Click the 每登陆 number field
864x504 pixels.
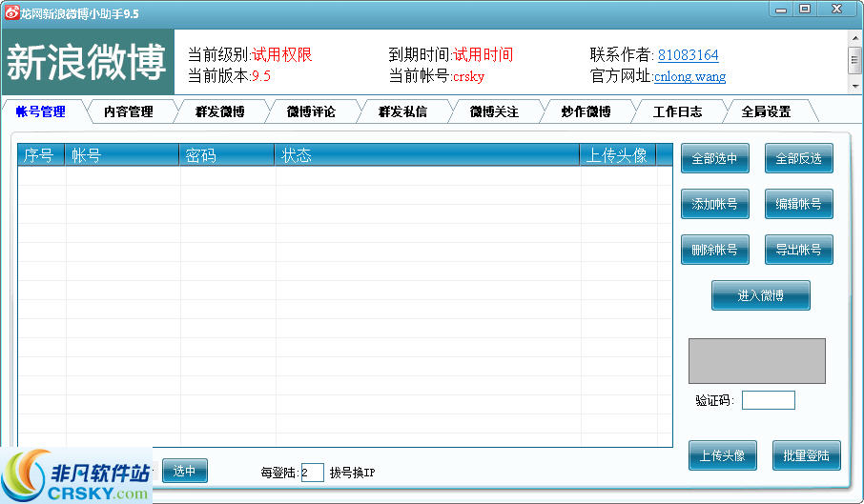313,473
